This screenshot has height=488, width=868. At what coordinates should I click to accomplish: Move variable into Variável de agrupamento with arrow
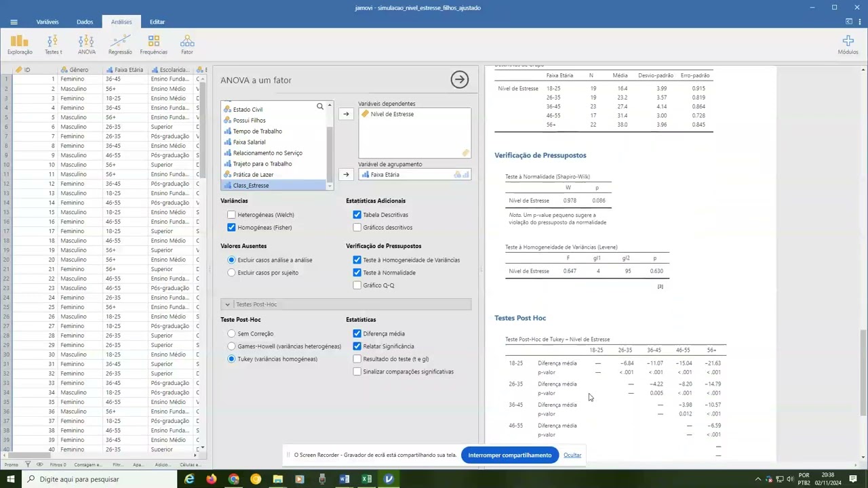346,174
